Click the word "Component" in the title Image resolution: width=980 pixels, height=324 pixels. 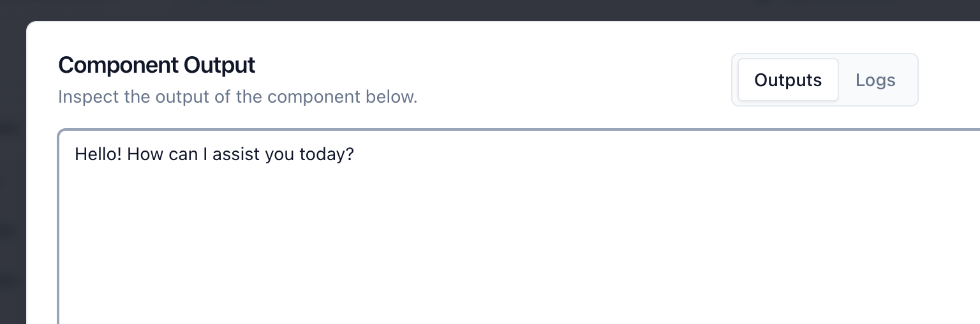pyautogui.click(x=118, y=65)
